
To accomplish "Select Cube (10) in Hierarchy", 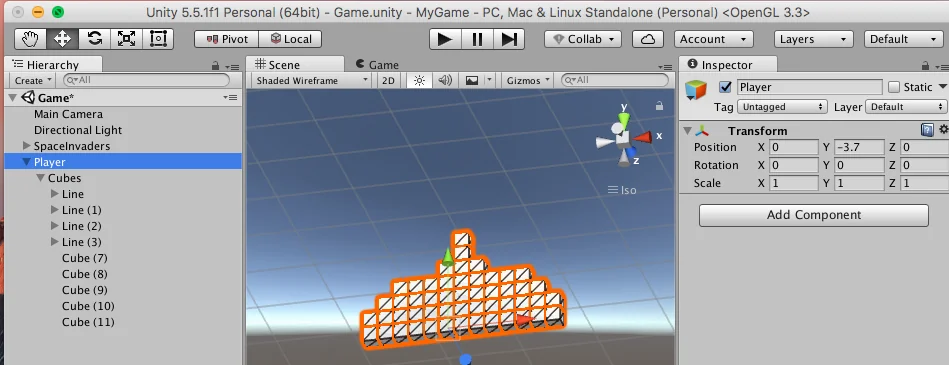I will click(88, 306).
